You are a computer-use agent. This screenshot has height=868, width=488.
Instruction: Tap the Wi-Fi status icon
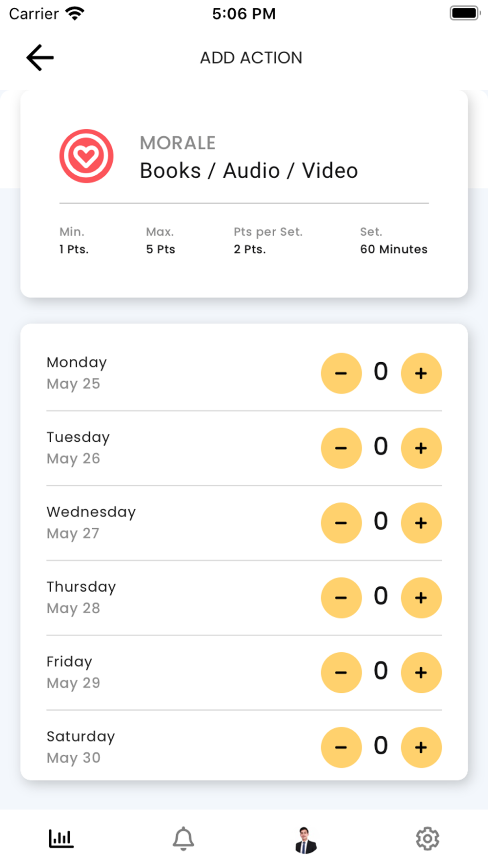point(75,14)
